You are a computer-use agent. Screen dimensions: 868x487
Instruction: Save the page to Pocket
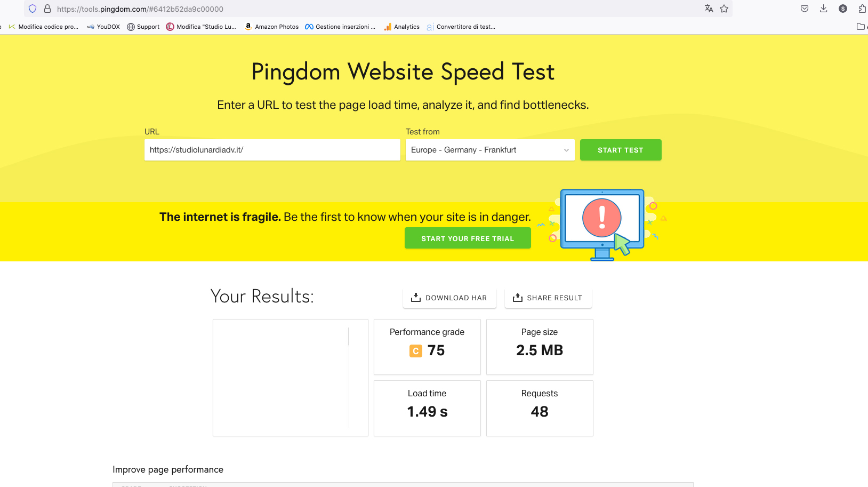(805, 9)
